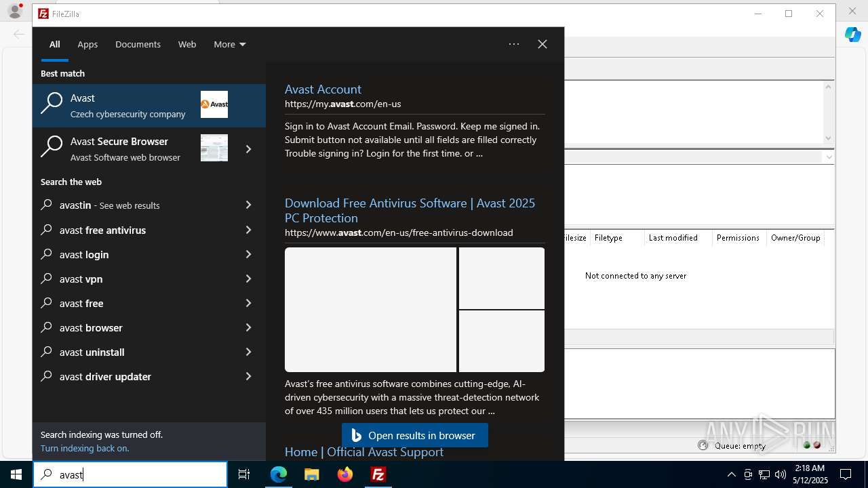The width and height of the screenshot is (868, 488).
Task: Open search options three-dot menu
Action: point(514,44)
